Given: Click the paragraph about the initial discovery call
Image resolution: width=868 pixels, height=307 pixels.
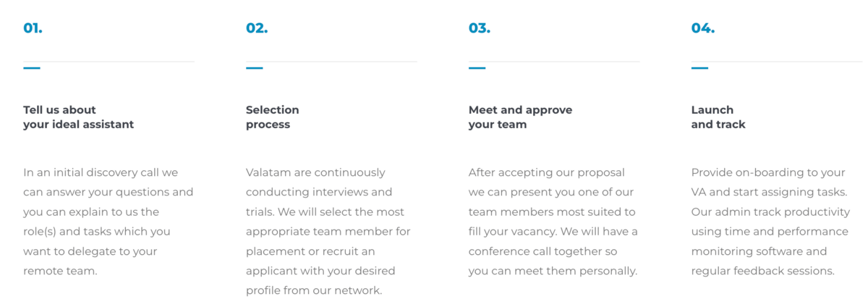Looking at the screenshot, I should (109, 222).
